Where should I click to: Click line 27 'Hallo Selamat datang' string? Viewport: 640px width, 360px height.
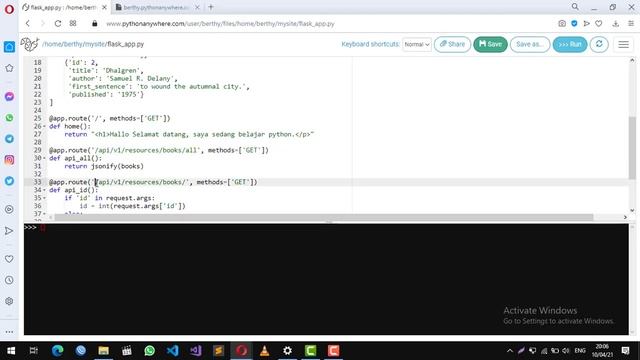pos(203,134)
